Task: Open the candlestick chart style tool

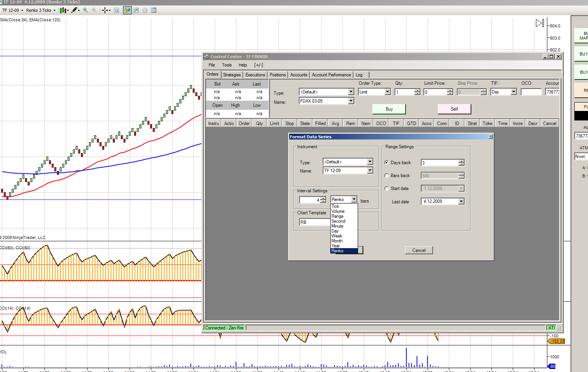Action: pyautogui.click(x=63, y=10)
